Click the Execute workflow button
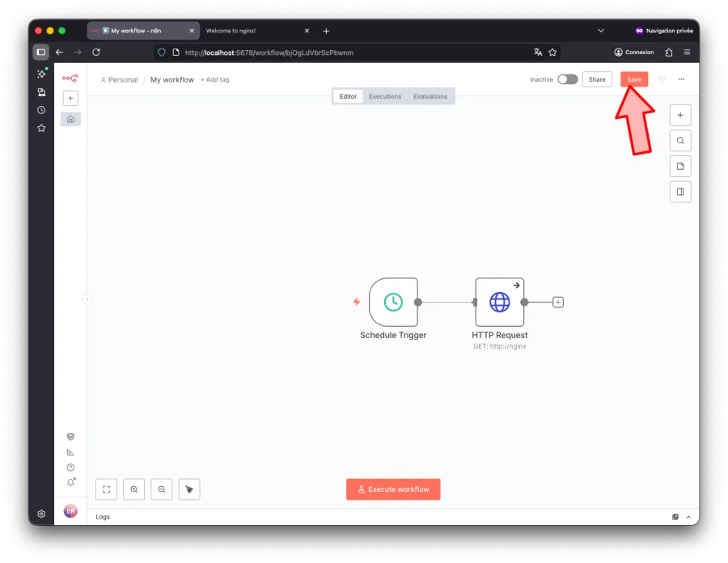Viewport: 728px width, 563px height. [393, 489]
